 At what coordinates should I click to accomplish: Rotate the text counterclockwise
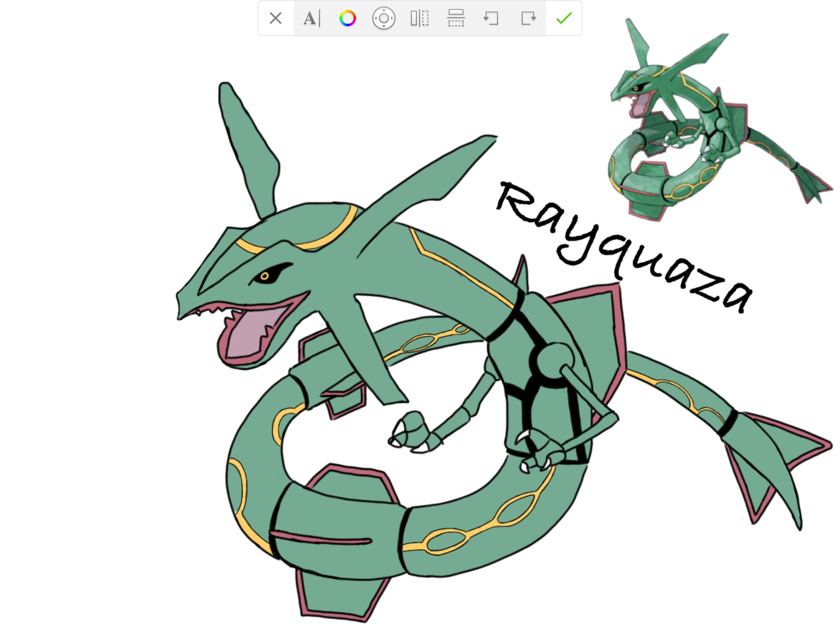coord(491,18)
